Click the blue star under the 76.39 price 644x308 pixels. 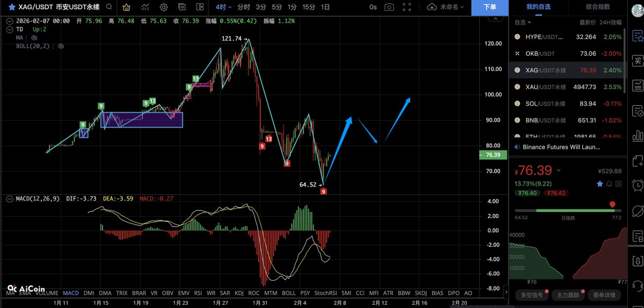pyautogui.click(x=600, y=184)
